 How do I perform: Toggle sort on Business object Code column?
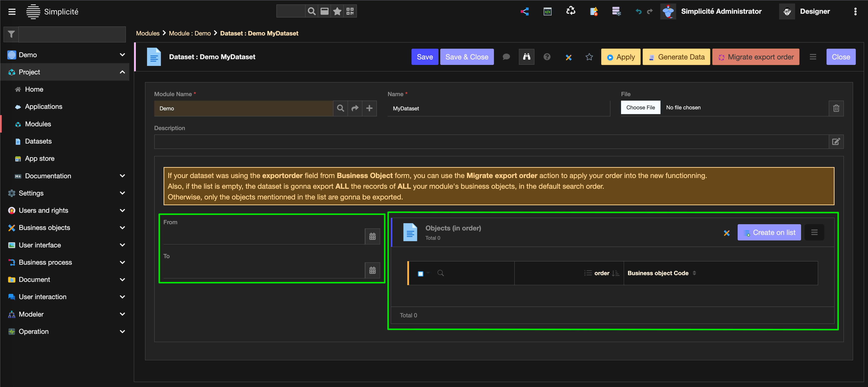tap(694, 273)
